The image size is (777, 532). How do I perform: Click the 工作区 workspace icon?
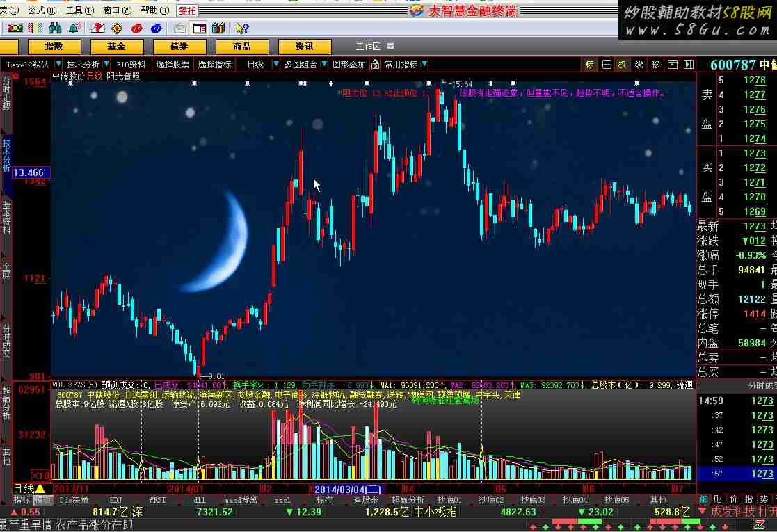point(390,46)
